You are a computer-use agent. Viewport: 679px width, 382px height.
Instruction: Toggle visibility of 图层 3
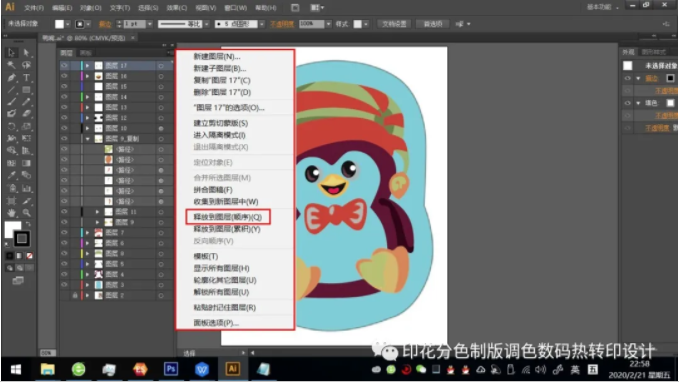click(x=64, y=285)
